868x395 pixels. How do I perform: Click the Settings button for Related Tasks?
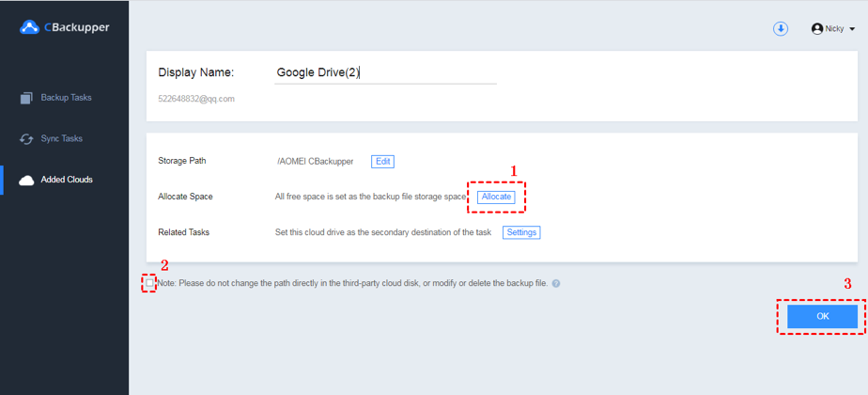pos(521,232)
